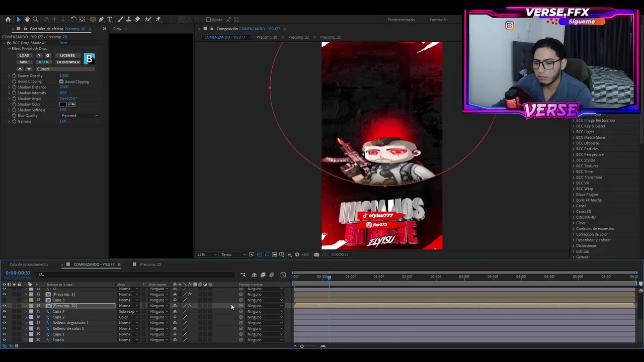Click the SAVE preset button
The width and height of the screenshot is (644, 362).
(24, 62)
